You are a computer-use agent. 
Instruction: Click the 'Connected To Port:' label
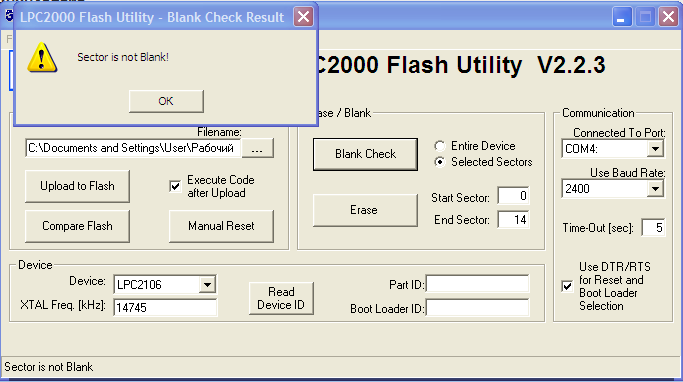[619, 132]
